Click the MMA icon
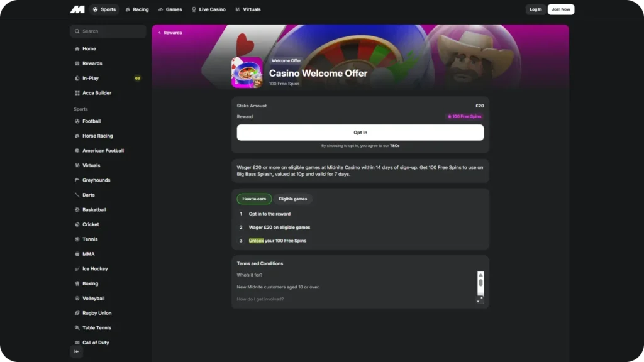This screenshot has height=362, width=644. [77, 254]
